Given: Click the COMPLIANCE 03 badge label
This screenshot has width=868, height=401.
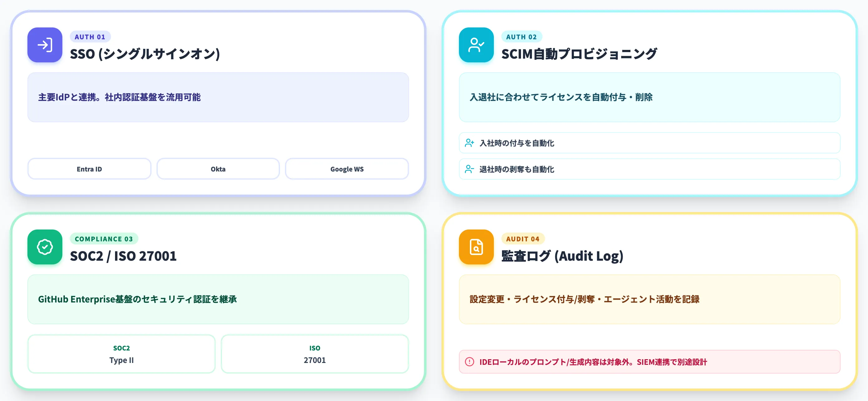Looking at the screenshot, I should [104, 239].
